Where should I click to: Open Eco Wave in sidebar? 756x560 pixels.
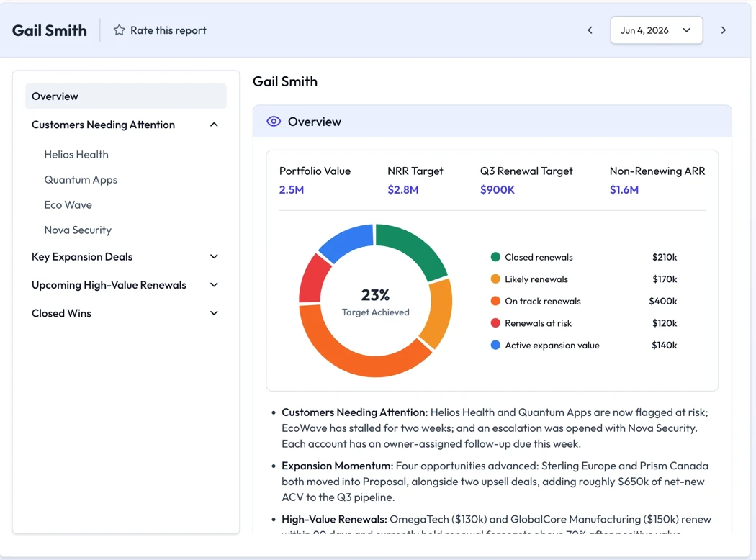point(68,205)
